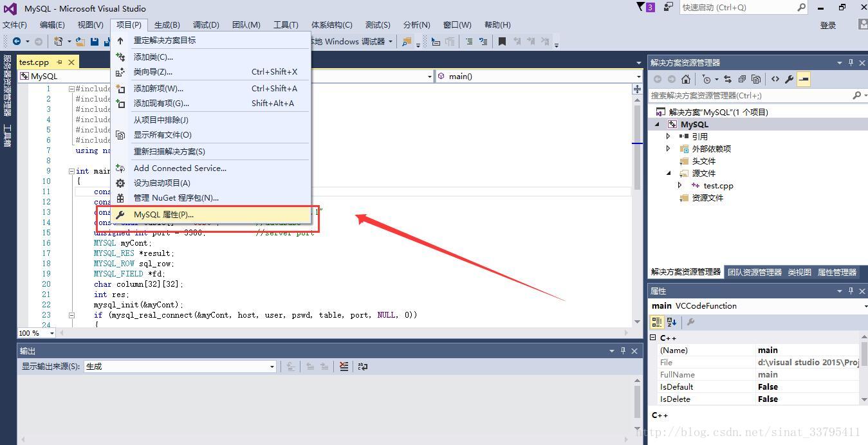Click show all files icon in Solution Explorer
Image resolution: width=868 pixels, height=445 pixels.
point(756,79)
